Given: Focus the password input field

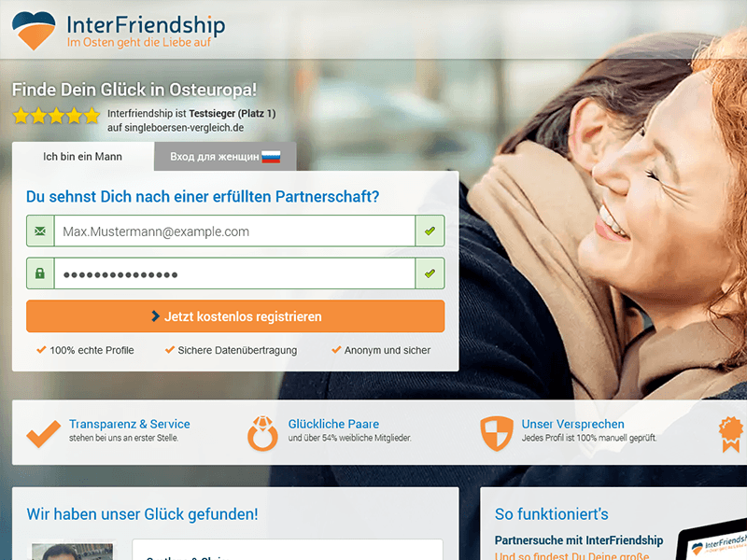Looking at the screenshot, I should (x=235, y=273).
